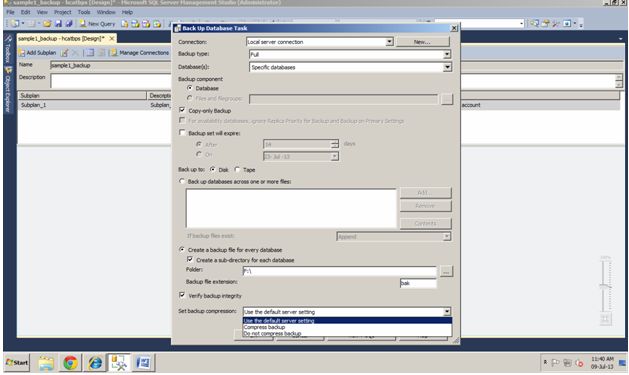The height and width of the screenshot is (375, 629).
Task: Choose Do not compress backup option
Action: click(347, 333)
